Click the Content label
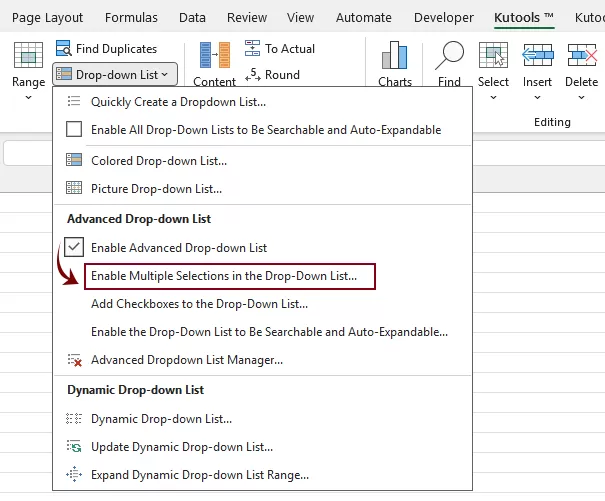Viewport: 605px width, 501px height. point(215,81)
